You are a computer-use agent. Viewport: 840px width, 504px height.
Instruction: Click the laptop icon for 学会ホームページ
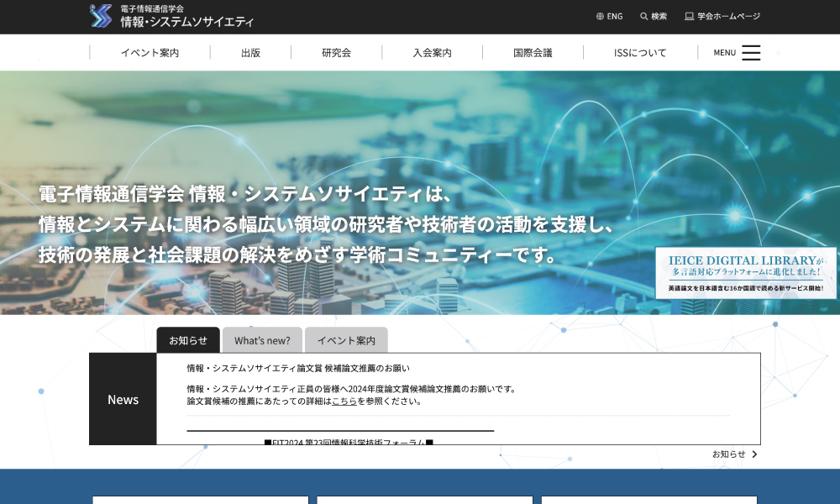(689, 16)
